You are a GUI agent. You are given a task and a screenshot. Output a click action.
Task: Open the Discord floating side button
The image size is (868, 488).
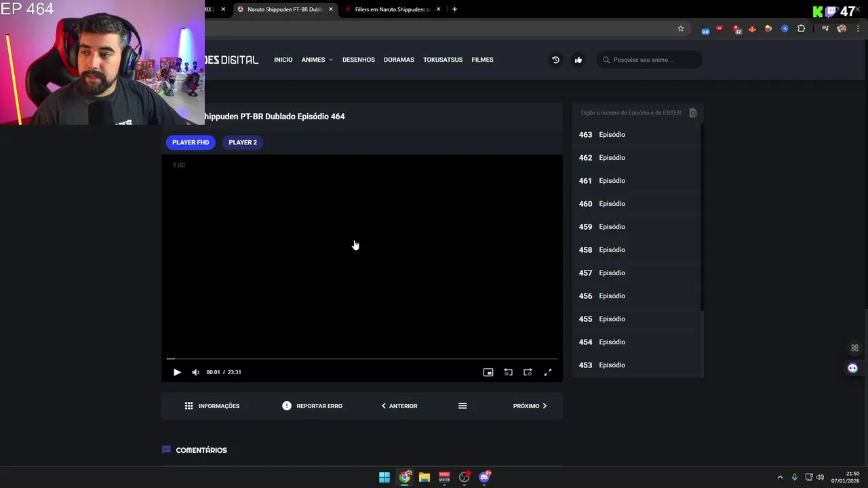click(x=853, y=368)
